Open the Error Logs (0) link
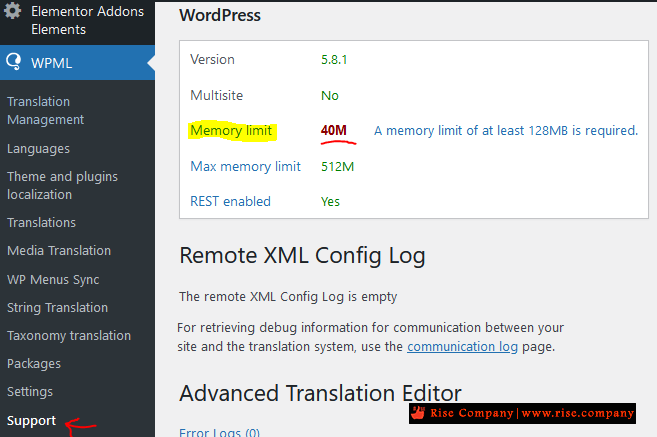 220,432
